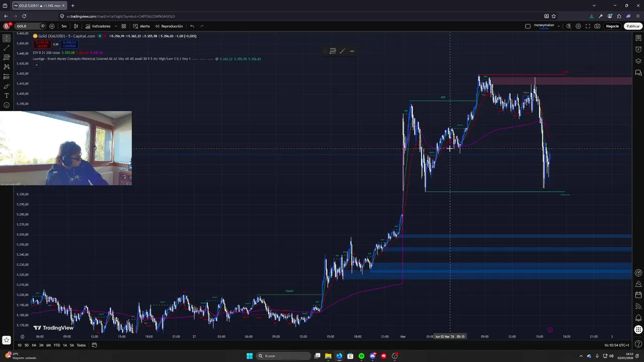Open chart settings hexagon icon
644x362 pixels.
point(578,26)
